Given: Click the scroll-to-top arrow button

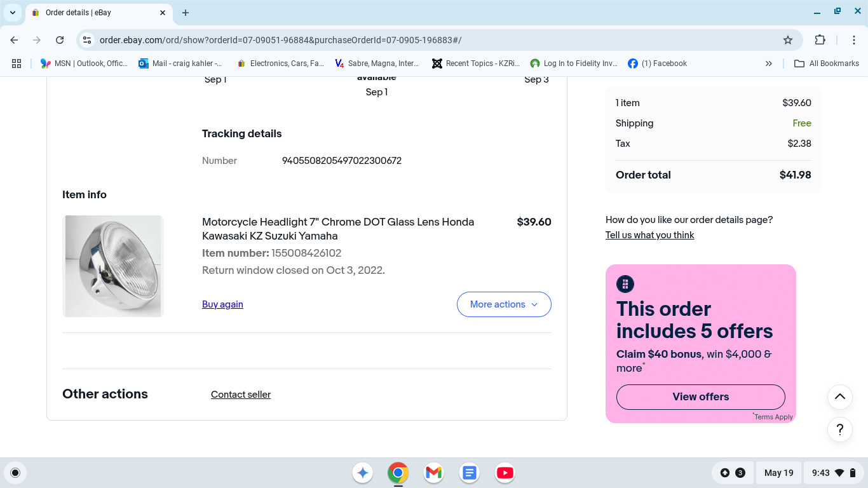Looking at the screenshot, I should tap(839, 396).
